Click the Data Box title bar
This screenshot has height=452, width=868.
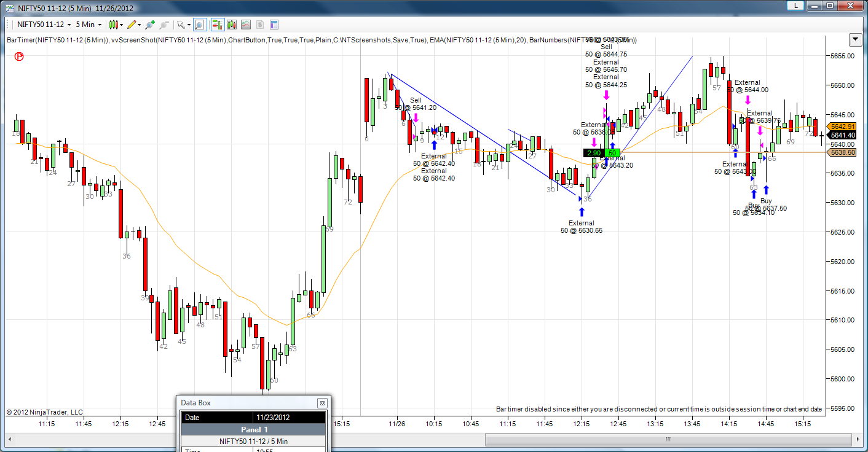(253, 403)
